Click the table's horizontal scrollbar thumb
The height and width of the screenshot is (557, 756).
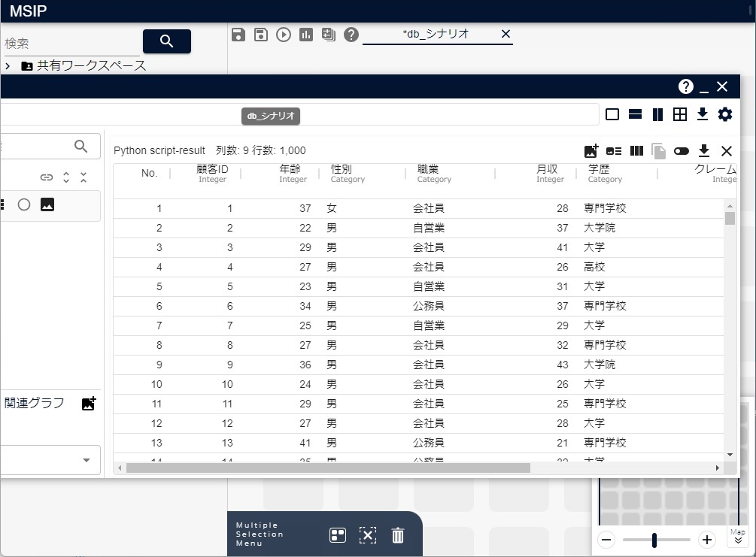pos(328,468)
